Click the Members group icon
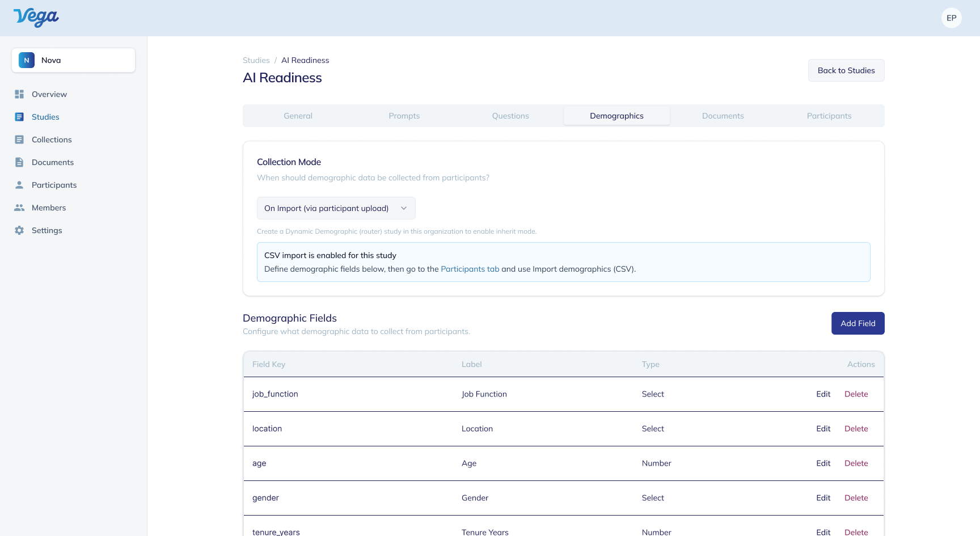This screenshot has height=536, width=980. click(x=19, y=208)
